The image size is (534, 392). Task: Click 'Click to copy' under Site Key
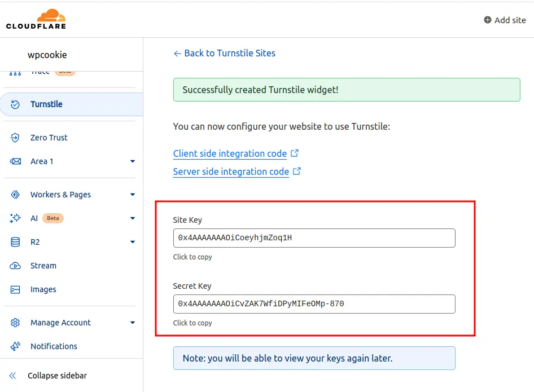(x=192, y=257)
